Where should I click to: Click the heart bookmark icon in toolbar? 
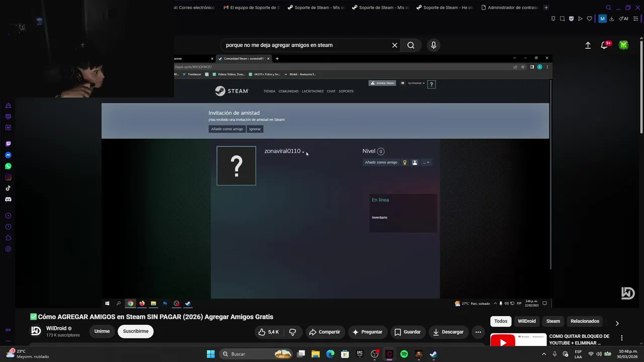coord(589,19)
